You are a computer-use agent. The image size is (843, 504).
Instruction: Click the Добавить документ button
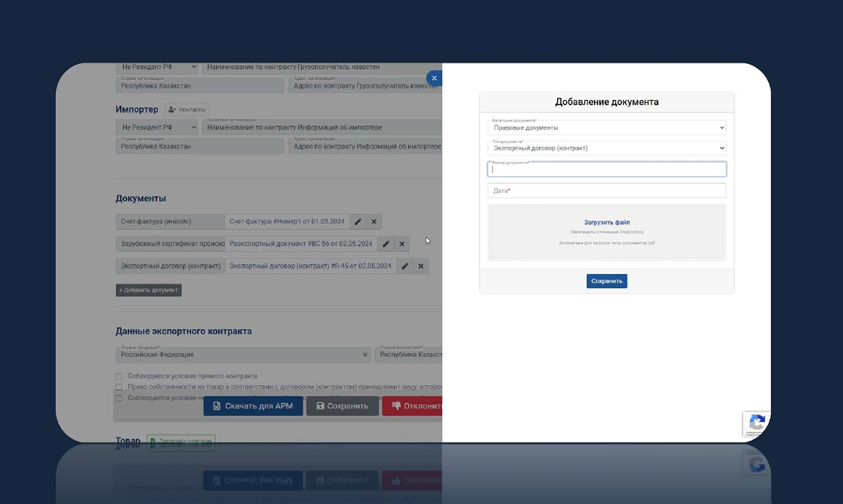point(149,290)
